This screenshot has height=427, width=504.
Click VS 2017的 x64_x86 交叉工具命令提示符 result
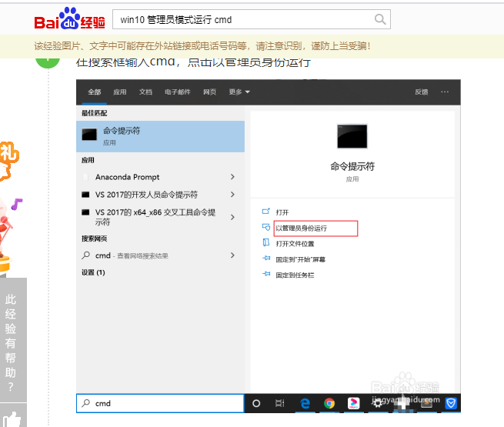(155, 217)
